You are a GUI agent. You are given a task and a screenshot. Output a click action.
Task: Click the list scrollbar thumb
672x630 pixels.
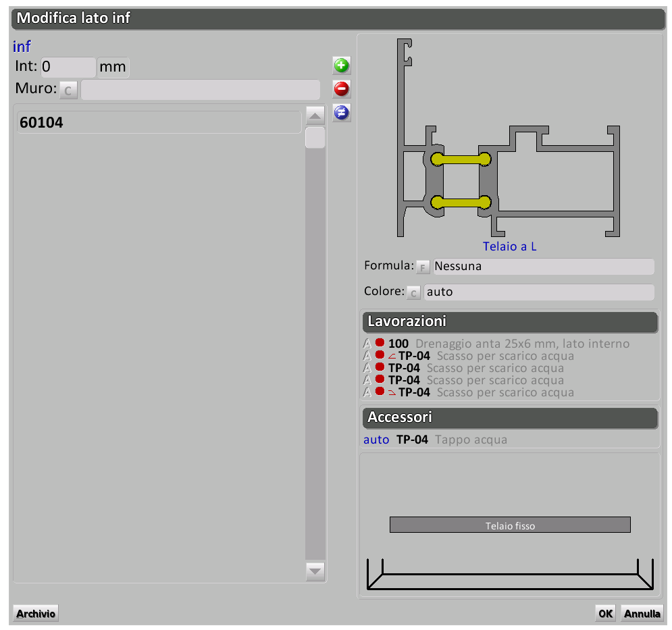(315, 138)
